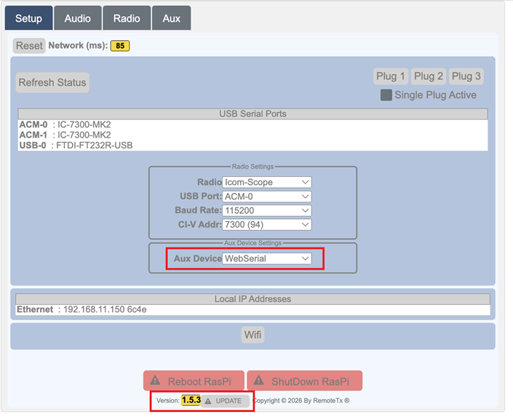Viewport: 513px width, 420px height.
Task: Click the warning icon on Reboot RasPi
Action: tap(155, 381)
